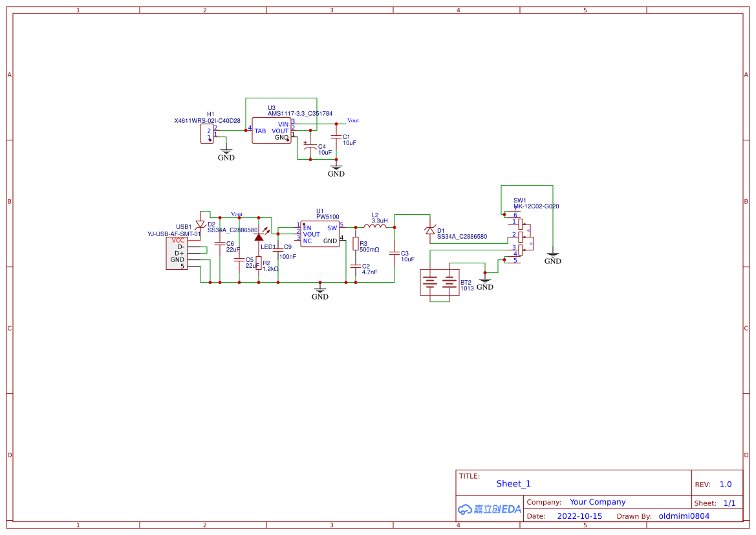Click the 100nF capacitor value
The height and width of the screenshot is (535, 756).
[x=288, y=257]
